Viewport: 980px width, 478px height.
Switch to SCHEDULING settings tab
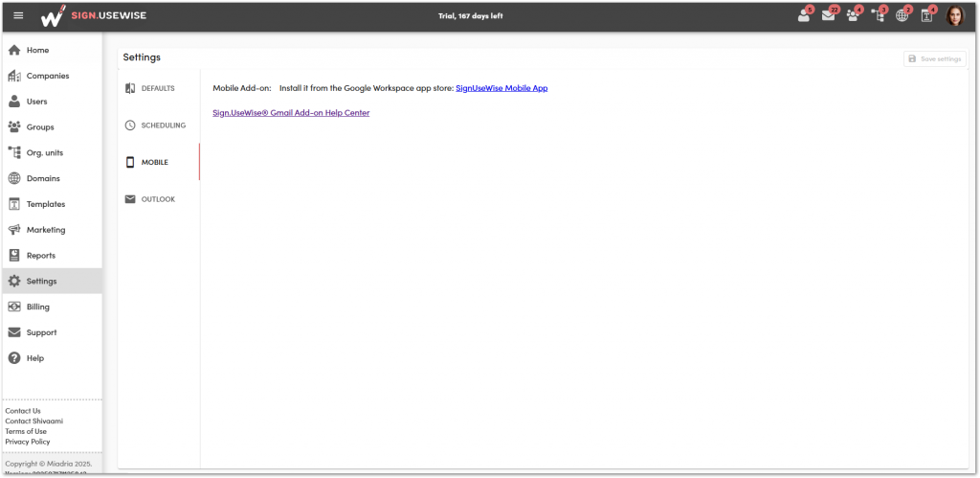click(159, 125)
